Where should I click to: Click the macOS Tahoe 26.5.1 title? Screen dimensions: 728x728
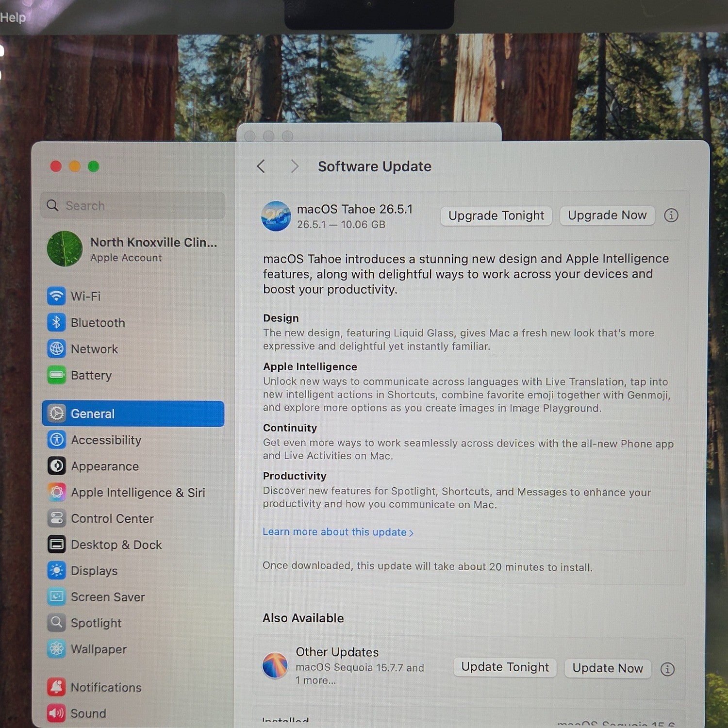point(355,209)
